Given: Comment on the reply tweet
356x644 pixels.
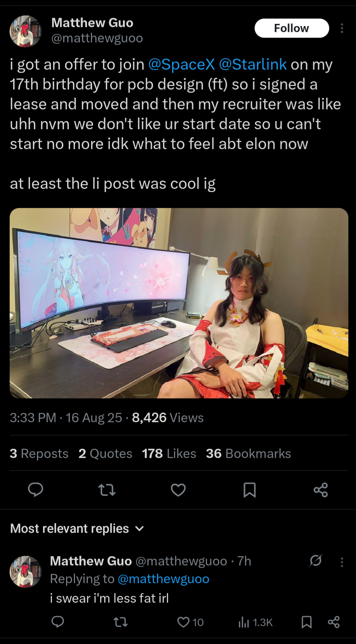Looking at the screenshot, I should coord(58,622).
